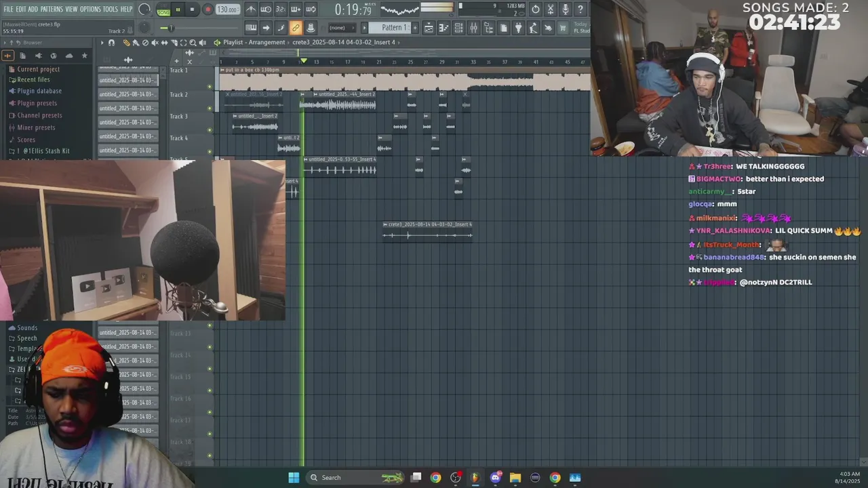Select the favorites star browser tab

click(x=85, y=56)
